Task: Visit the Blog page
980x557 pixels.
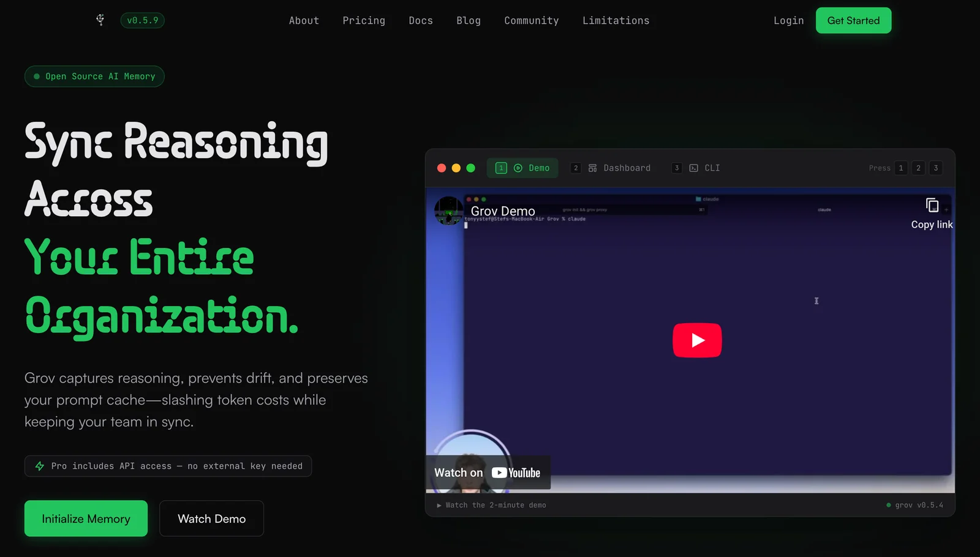Action: point(469,21)
